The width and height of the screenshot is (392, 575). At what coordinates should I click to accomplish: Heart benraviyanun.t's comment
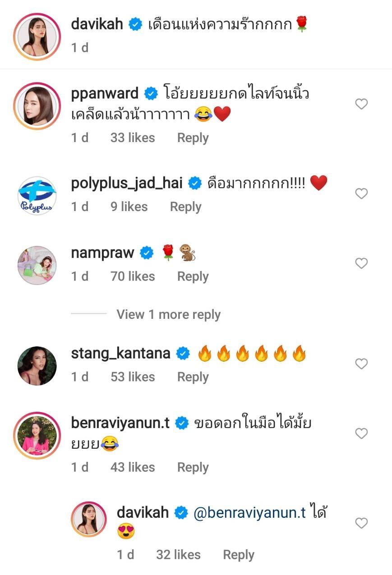click(x=361, y=433)
